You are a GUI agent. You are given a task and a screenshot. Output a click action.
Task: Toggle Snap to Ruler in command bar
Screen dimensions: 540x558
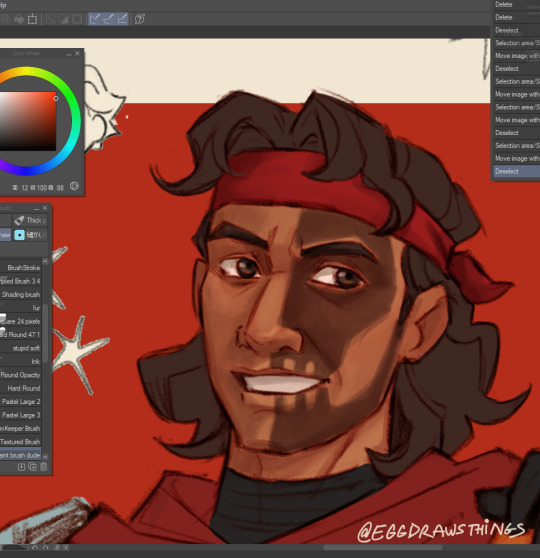click(95, 19)
